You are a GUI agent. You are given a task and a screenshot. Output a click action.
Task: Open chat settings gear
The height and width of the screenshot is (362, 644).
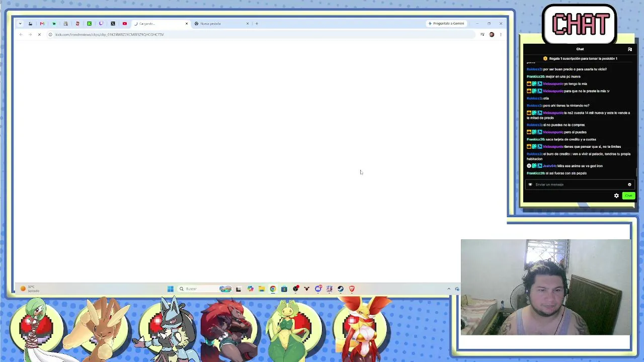[x=616, y=196]
